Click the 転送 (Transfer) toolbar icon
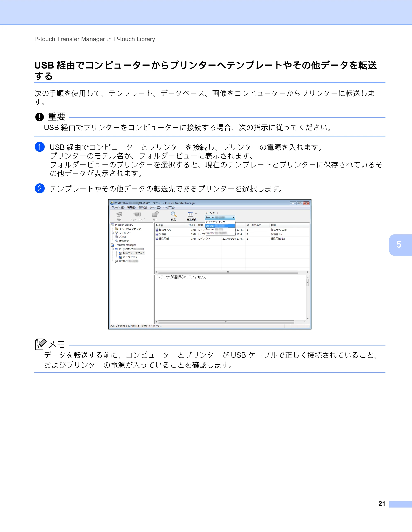 coord(119,214)
